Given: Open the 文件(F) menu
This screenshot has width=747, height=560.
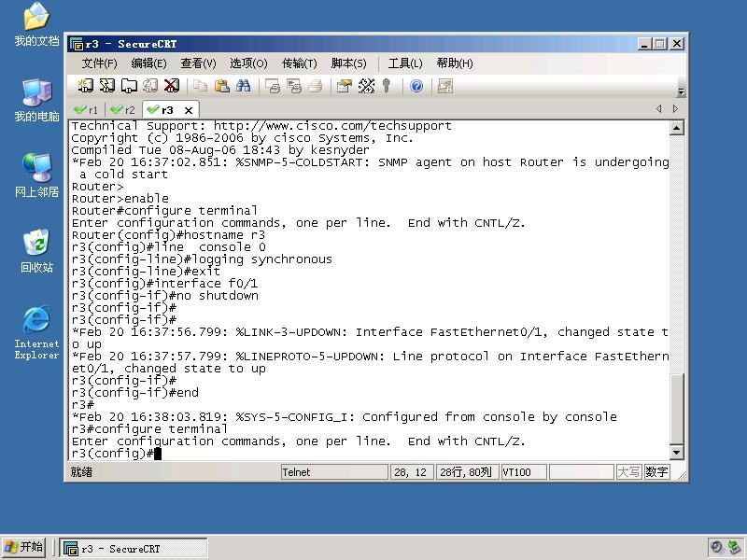Looking at the screenshot, I should [99, 63].
